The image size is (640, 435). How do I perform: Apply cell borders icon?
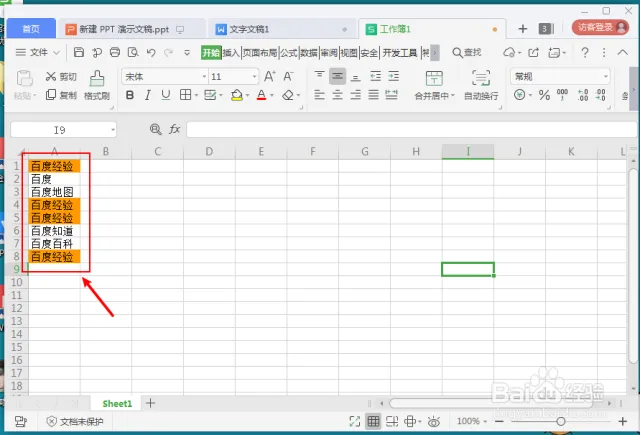point(185,95)
